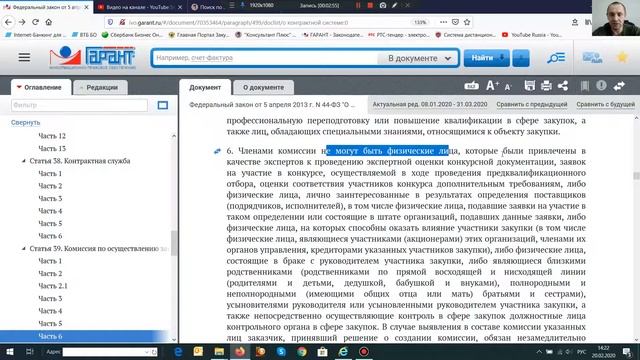Click the contents filter field
The width and height of the screenshot is (640, 360).
pyautogui.click(x=79, y=105)
